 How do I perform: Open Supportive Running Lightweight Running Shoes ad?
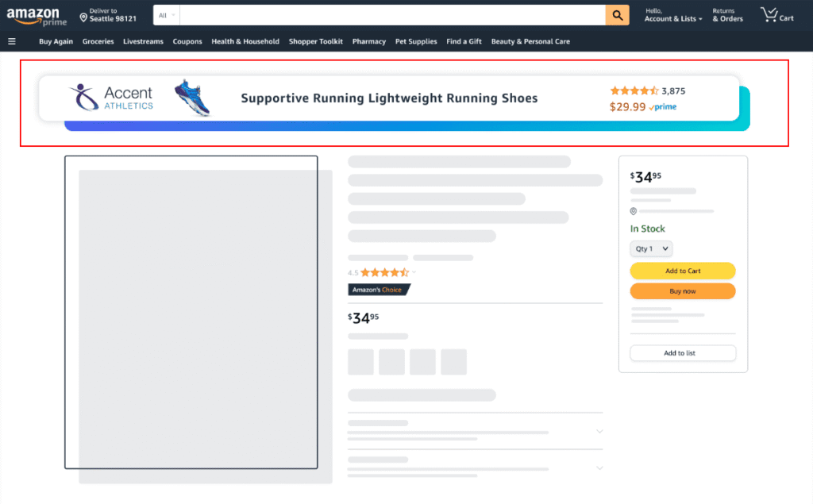tap(389, 98)
